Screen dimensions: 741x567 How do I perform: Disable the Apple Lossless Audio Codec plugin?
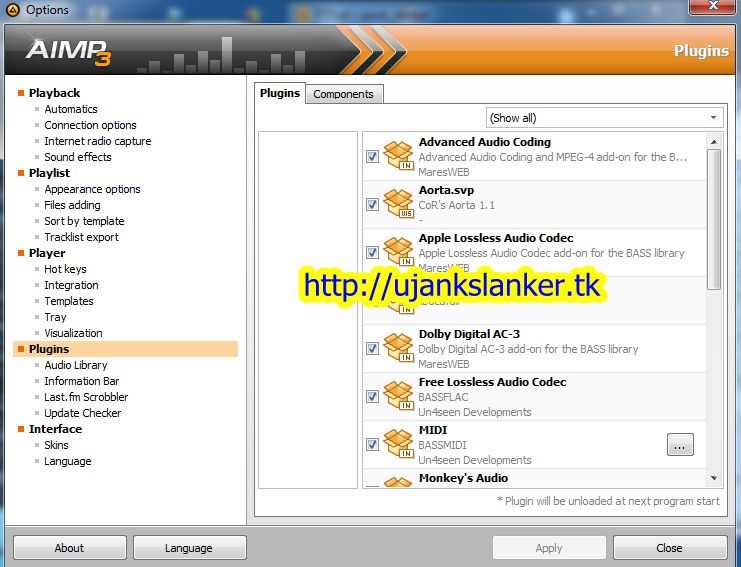click(372, 252)
